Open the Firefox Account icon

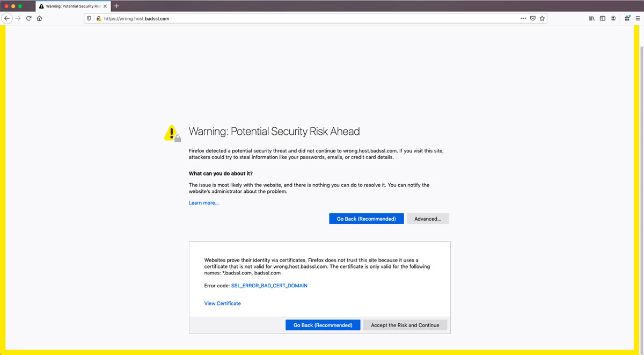coord(613,18)
